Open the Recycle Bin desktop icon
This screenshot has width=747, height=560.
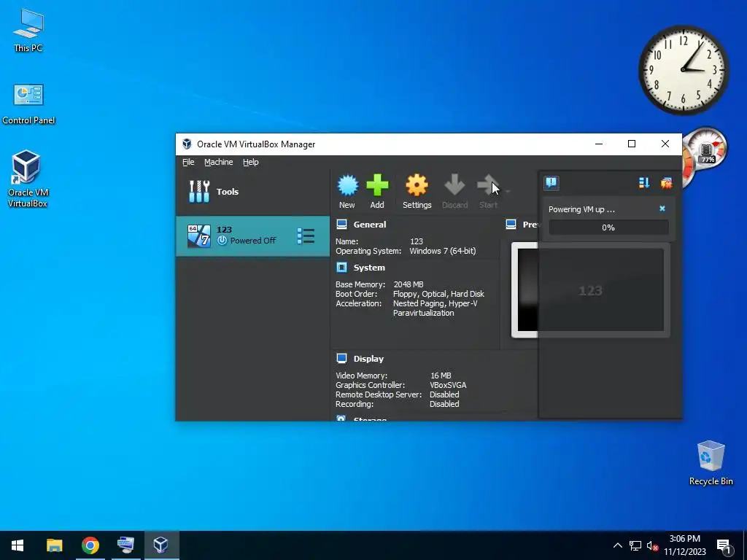click(x=711, y=462)
